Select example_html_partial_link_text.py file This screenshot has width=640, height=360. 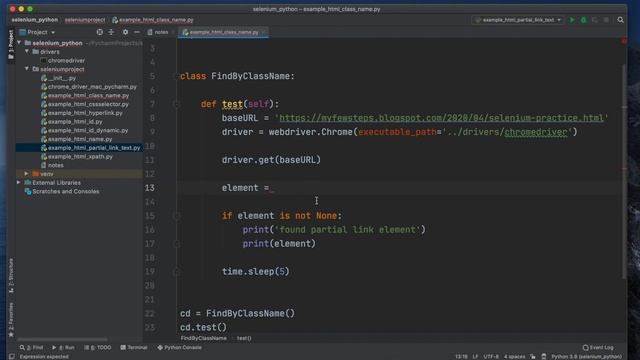pyautogui.click(x=94, y=148)
